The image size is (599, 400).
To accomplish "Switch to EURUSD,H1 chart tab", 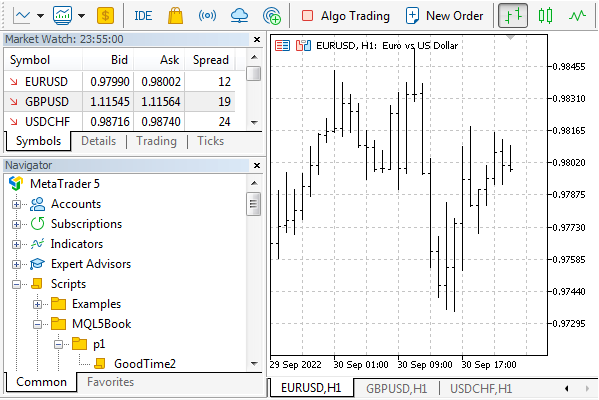I will pyautogui.click(x=311, y=388).
